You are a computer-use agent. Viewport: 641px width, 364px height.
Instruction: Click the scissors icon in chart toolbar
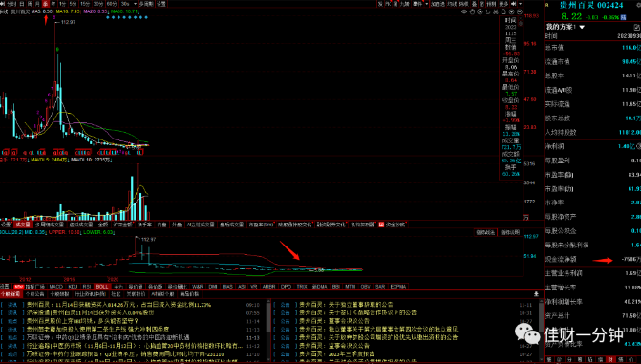coord(496,11)
